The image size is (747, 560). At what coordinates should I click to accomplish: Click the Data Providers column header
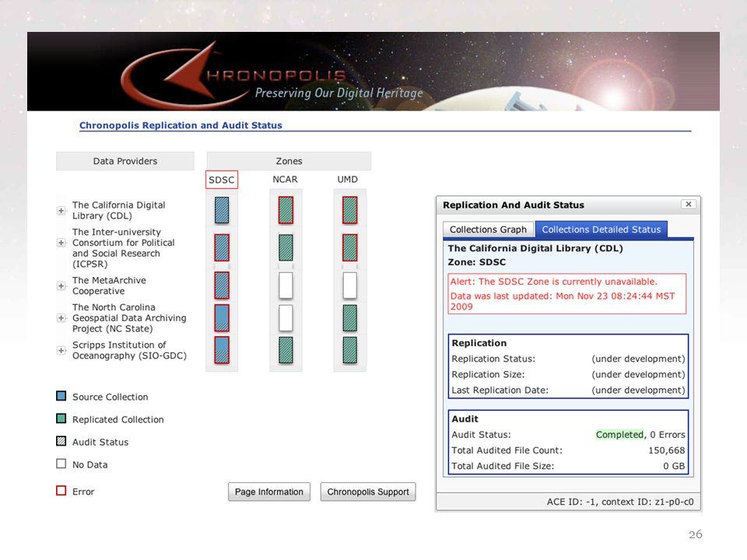125,161
